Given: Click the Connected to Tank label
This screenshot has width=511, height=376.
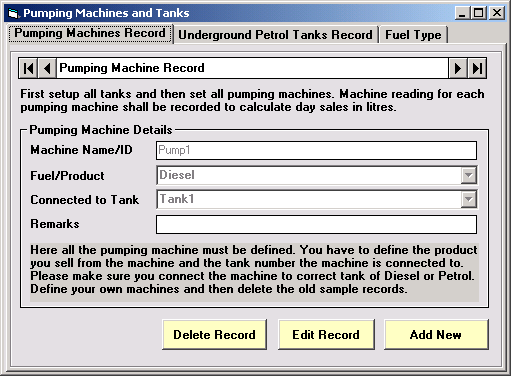Looking at the screenshot, I should tap(85, 200).
